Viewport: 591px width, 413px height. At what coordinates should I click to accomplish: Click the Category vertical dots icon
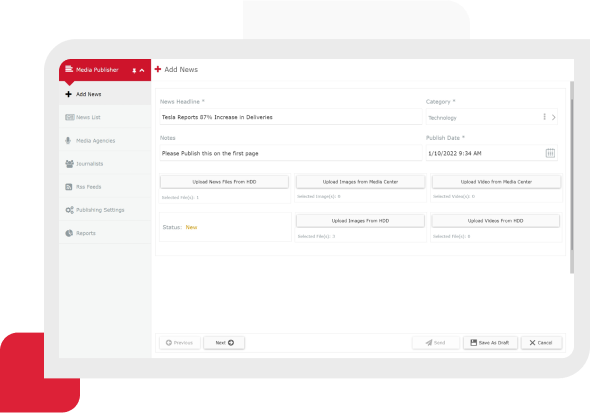pyautogui.click(x=544, y=117)
